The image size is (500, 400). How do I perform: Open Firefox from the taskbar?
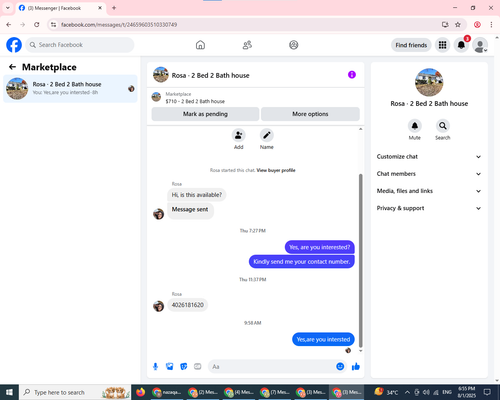click(x=140, y=392)
